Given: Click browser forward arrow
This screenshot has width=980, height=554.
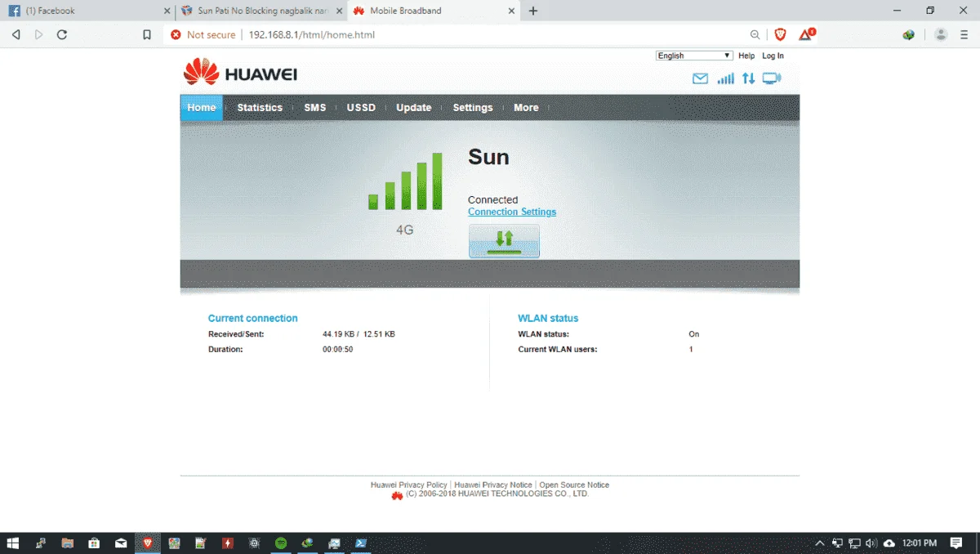Looking at the screenshot, I should 38,34.
